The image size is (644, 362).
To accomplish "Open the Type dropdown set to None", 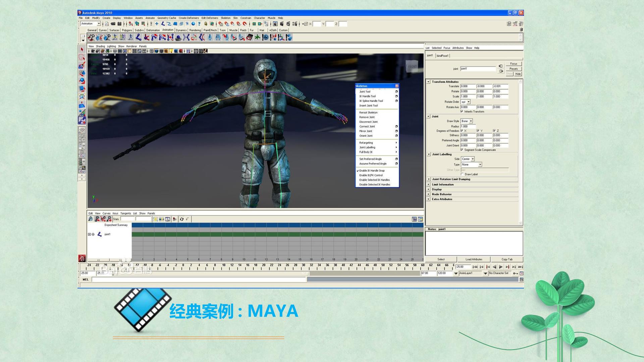I will pyautogui.click(x=471, y=165).
